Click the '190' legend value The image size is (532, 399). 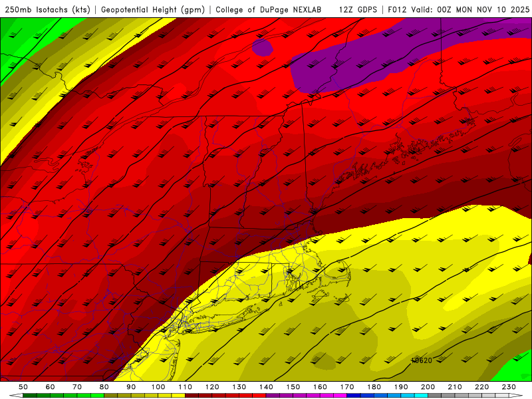click(401, 387)
